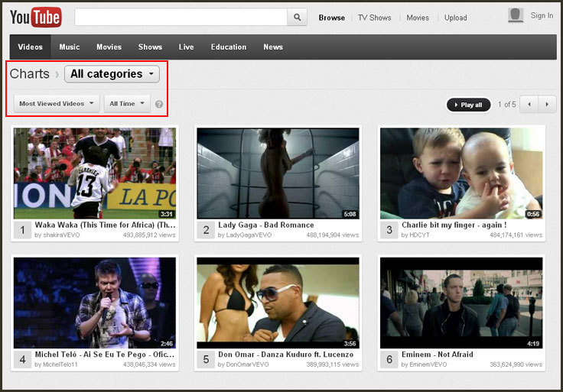The image size is (563, 392).
Task: Click the help question mark icon
Action: click(159, 104)
